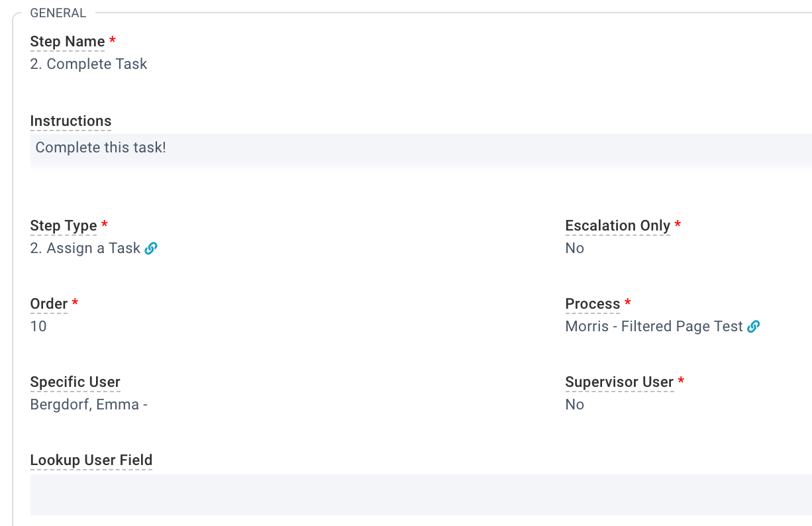The height and width of the screenshot is (526, 812).
Task: Open "Morris - Filtered Page Test" process
Action: click(654, 327)
